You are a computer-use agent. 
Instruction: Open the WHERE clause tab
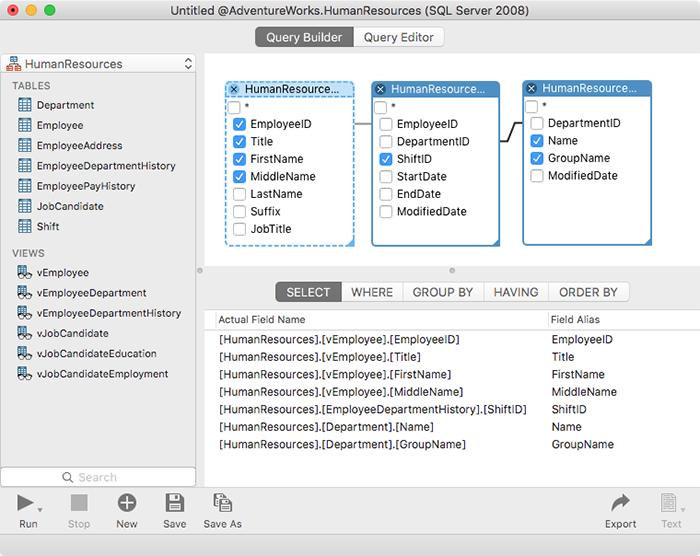click(372, 292)
